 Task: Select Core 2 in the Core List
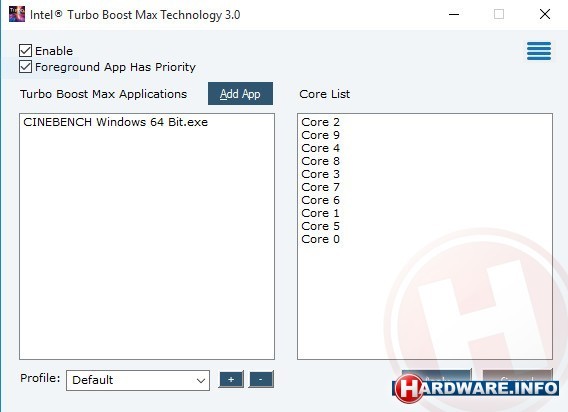click(x=321, y=122)
